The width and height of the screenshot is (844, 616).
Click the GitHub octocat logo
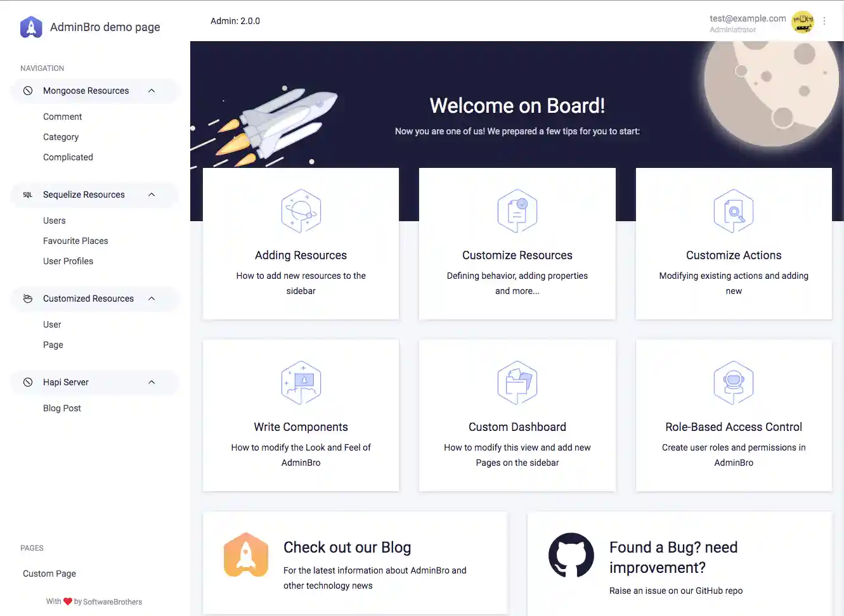click(571, 555)
